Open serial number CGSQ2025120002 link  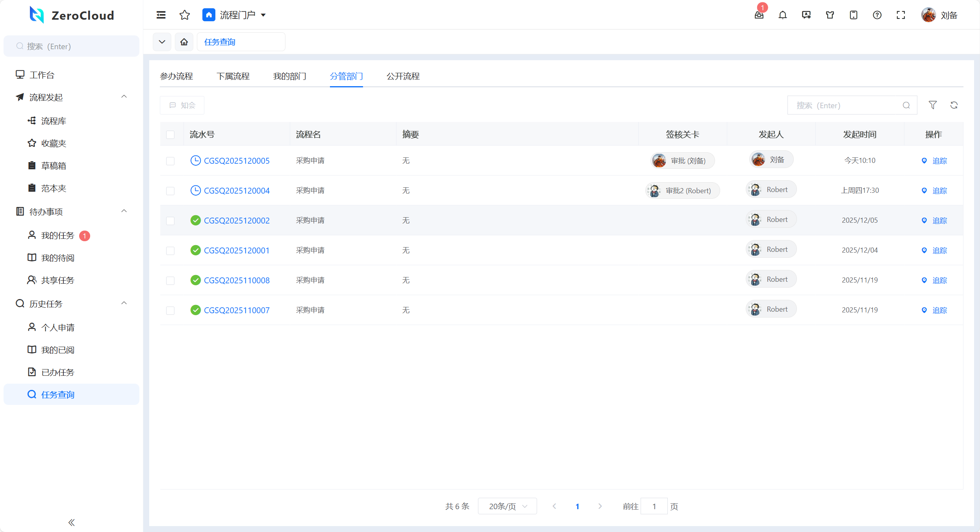(x=237, y=220)
